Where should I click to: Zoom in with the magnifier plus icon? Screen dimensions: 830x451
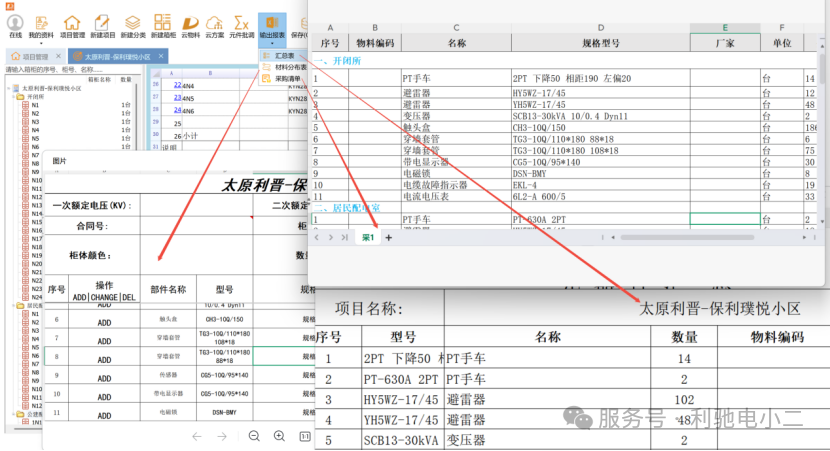click(x=279, y=436)
